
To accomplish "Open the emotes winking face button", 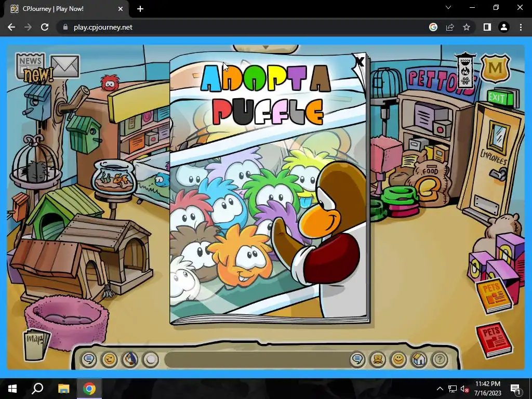I will [x=109, y=359].
